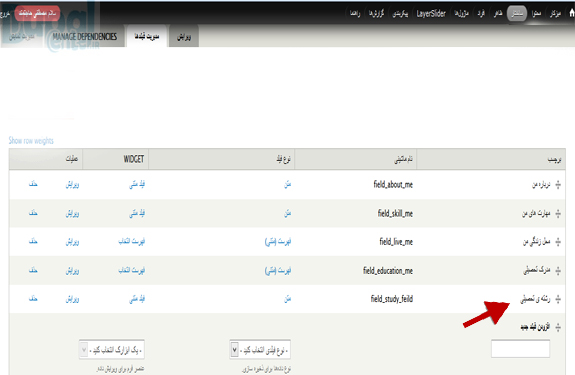This screenshot has height=375, width=575.
Task: Click the خروج (Log out) link
Action: coord(5,14)
